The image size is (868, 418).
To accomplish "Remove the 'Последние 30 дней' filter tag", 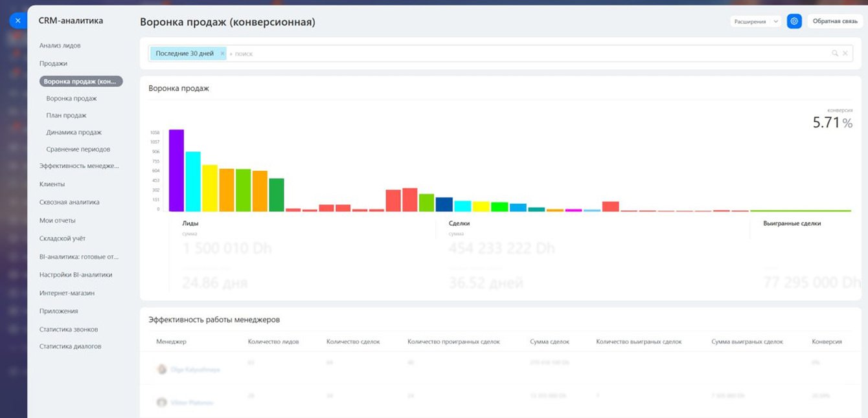I will (222, 54).
